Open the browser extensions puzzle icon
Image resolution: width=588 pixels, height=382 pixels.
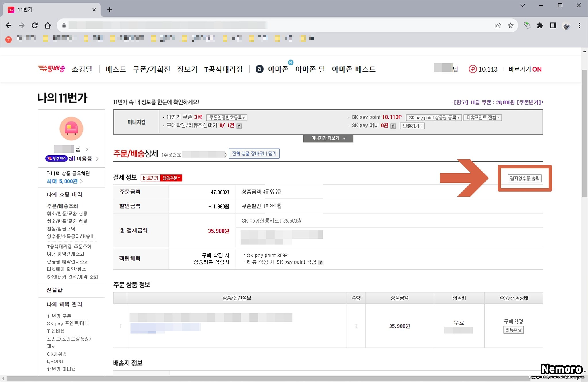tap(540, 26)
